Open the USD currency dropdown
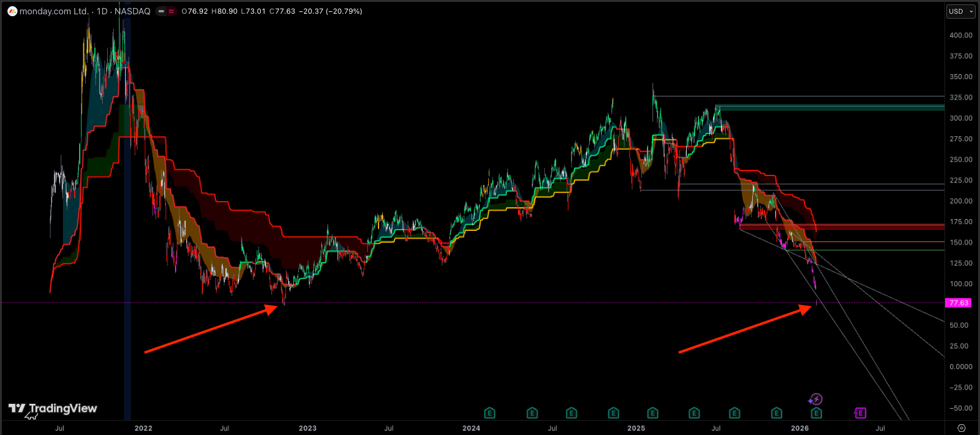Image resolution: width=980 pixels, height=435 pixels. click(960, 11)
